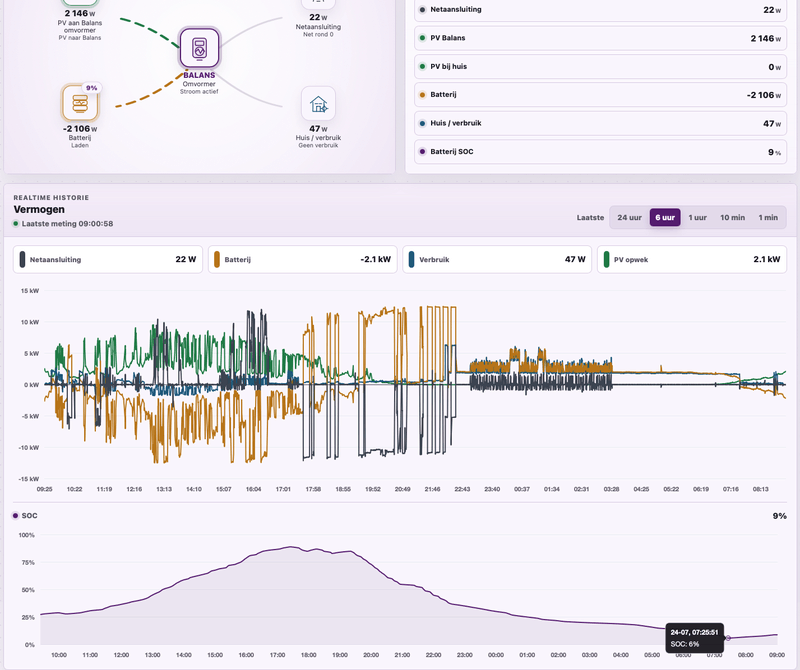The height and width of the screenshot is (670, 800).
Task: Click the BALANS inverter icon
Action: (x=199, y=48)
